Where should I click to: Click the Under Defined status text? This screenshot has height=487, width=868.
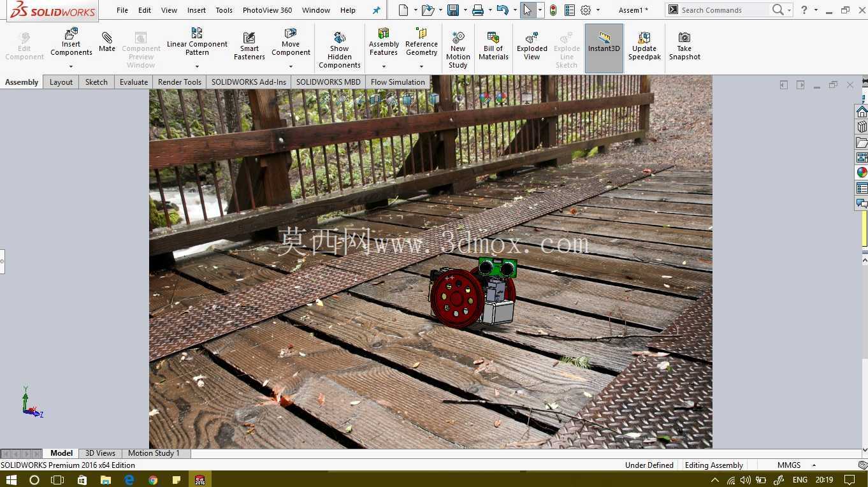pyautogui.click(x=649, y=465)
